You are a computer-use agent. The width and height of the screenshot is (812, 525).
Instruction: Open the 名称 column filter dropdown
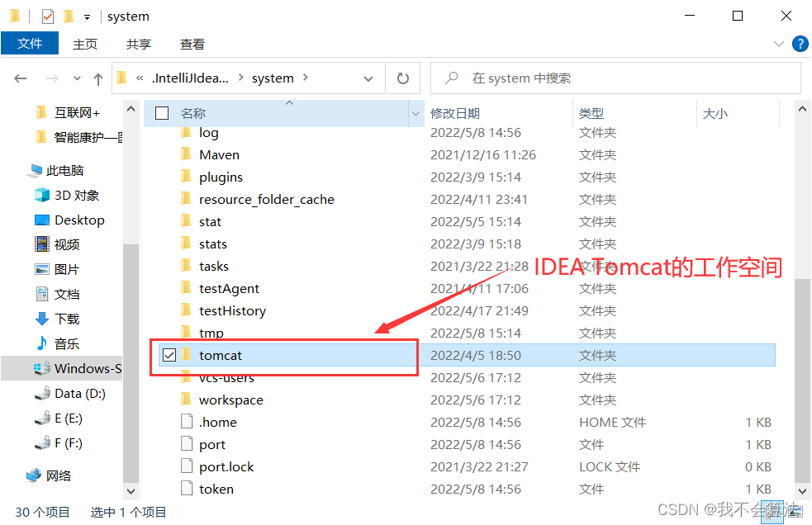point(415,113)
